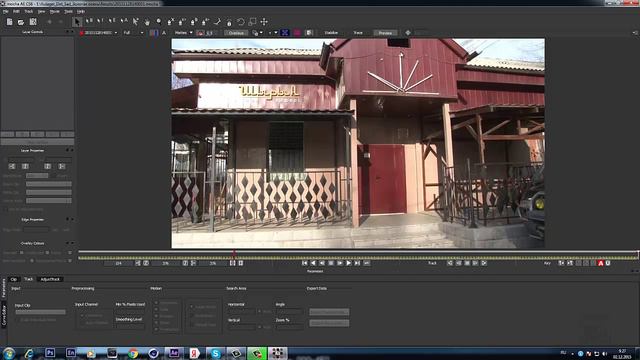Open the Tools menu
The width and height of the screenshot is (640, 360).
coord(69,11)
